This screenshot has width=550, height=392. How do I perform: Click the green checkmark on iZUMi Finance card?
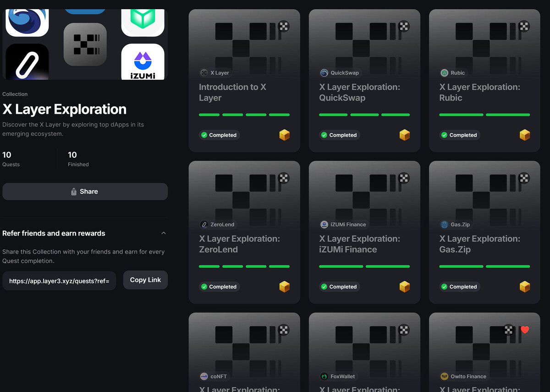click(x=324, y=287)
